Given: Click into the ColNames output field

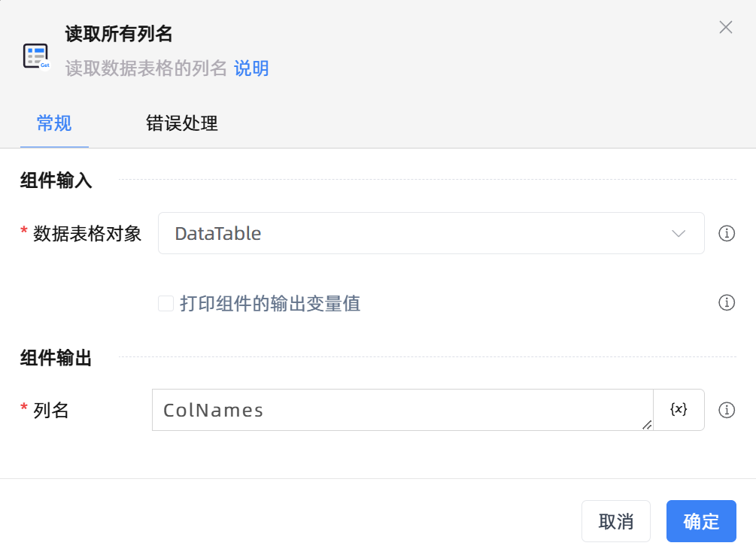Looking at the screenshot, I should point(402,410).
